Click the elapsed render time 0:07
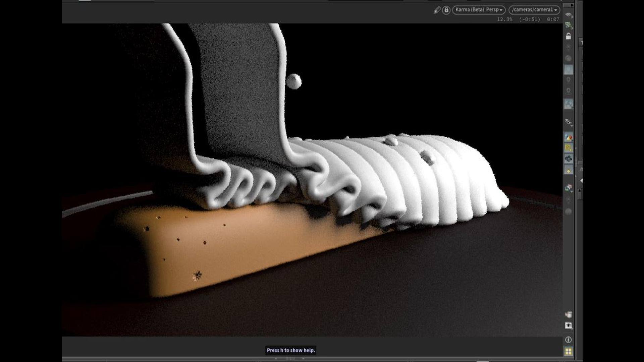The height and width of the screenshot is (362, 644). [x=553, y=19]
